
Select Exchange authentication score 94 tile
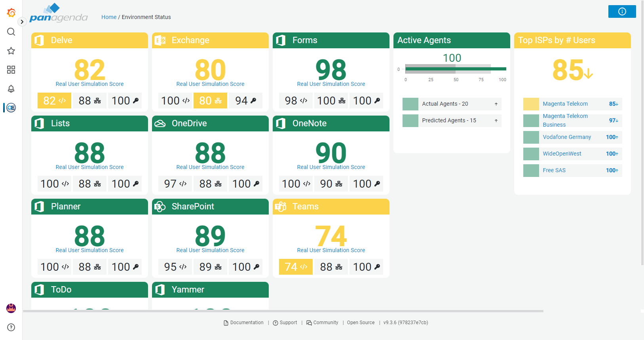(245, 101)
